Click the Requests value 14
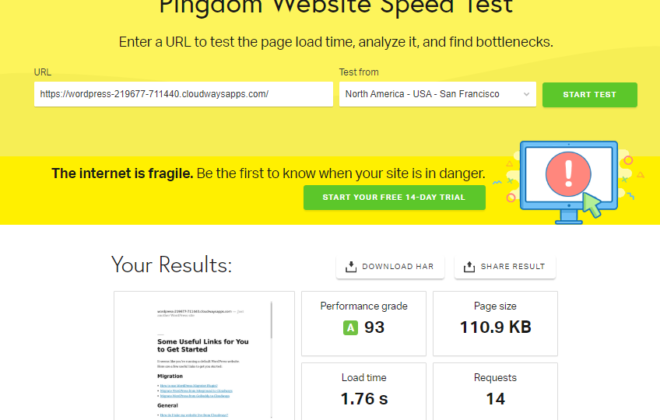Screen dimensions: 660x420 (495, 399)
